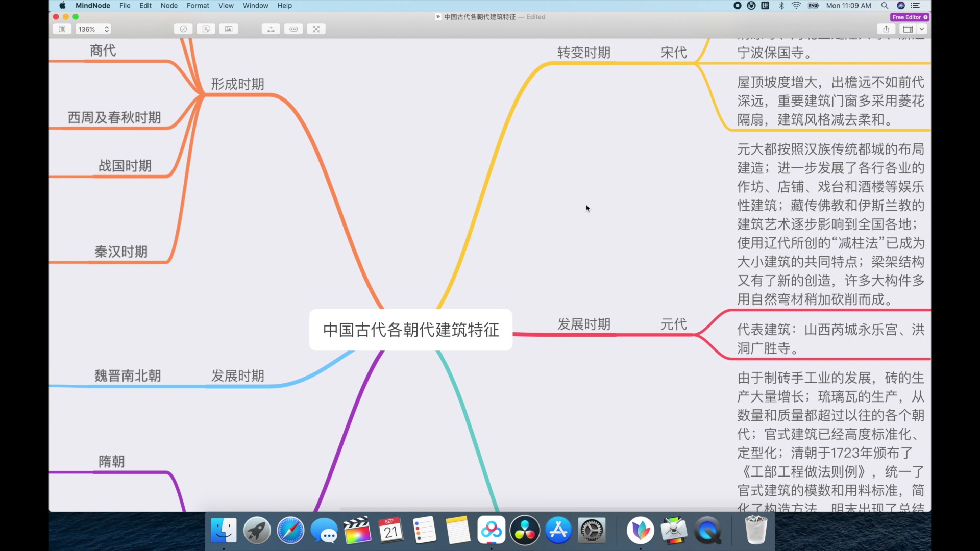This screenshot has height=551, width=980.
Task: Toggle Bluetooth in the menu bar
Action: [781, 6]
